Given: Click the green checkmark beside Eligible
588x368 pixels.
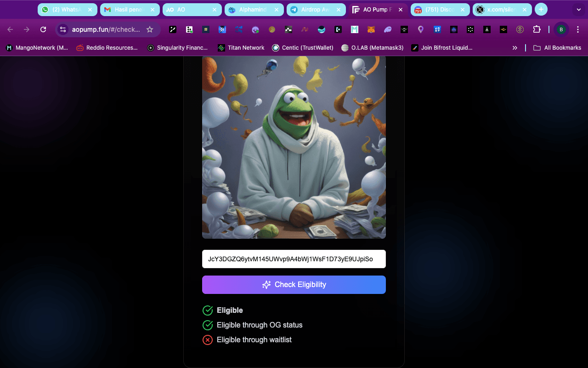Looking at the screenshot, I should tap(208, 310).
